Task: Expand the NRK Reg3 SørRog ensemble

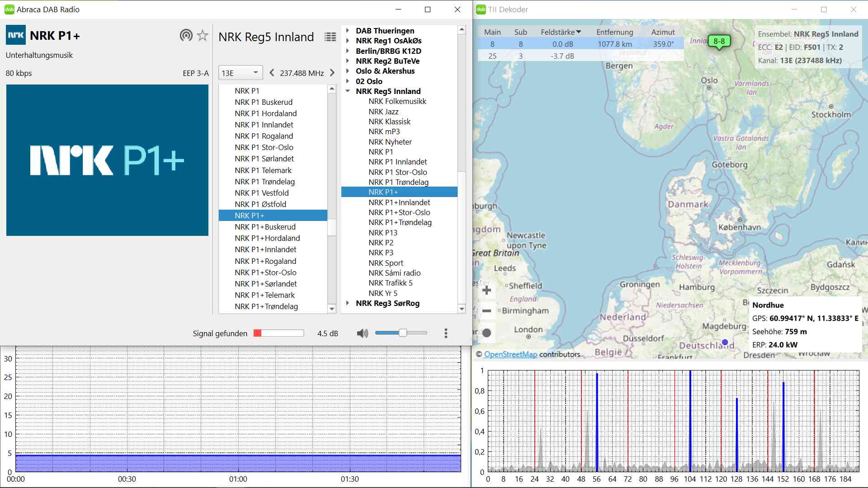Action: point(348,303)
